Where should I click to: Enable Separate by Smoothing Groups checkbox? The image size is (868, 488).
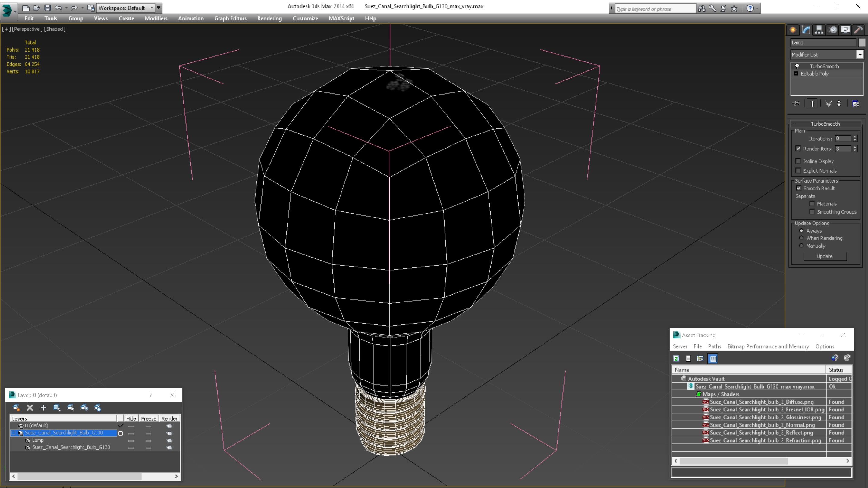[813, 212]
